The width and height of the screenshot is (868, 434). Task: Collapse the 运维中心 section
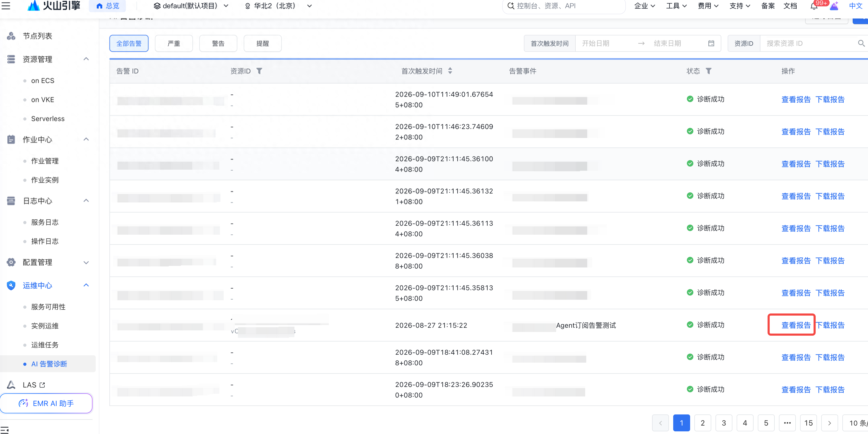(x=86, y=285)
